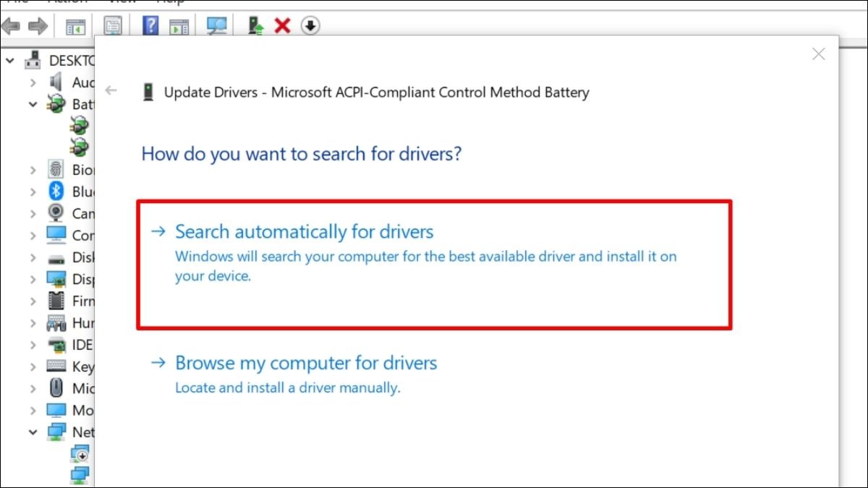868x488 pixels.
Task: Expand the Cameras category chevron
Action: tap(33, 213)
